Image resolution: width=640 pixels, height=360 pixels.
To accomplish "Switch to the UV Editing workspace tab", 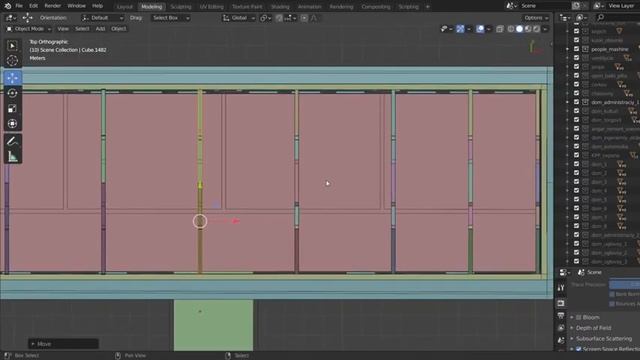I will click(211, 7).
